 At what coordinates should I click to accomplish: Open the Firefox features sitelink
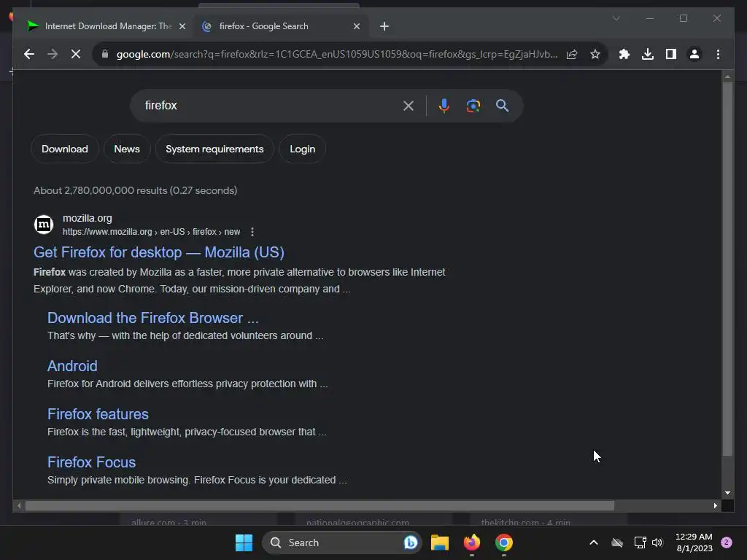pos(98,414)
